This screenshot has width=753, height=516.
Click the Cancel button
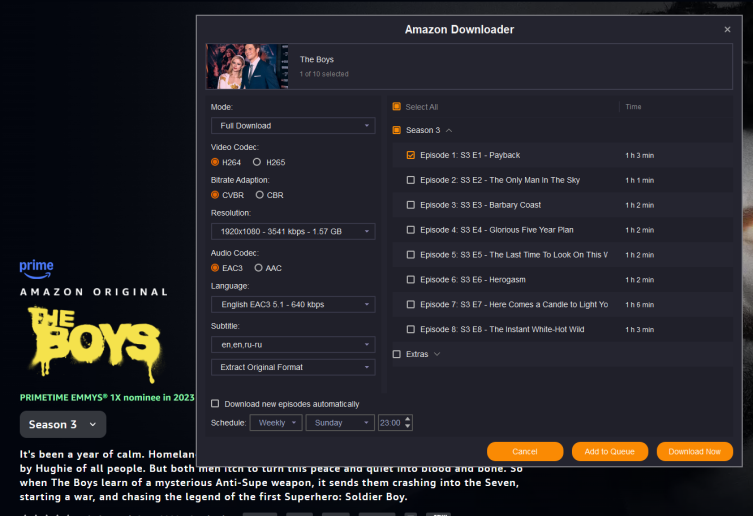pyautogui.click(x=525, y=452)
